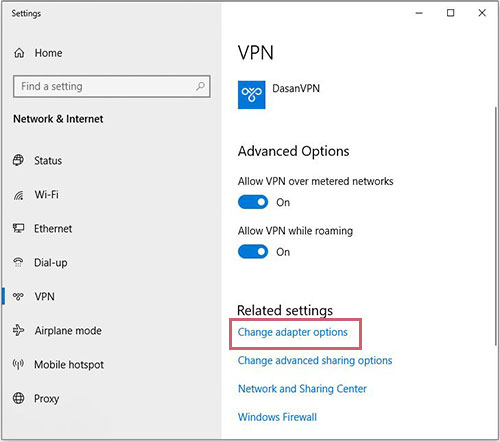Click the vertical scrollbar on right edge

pos(496,227)
